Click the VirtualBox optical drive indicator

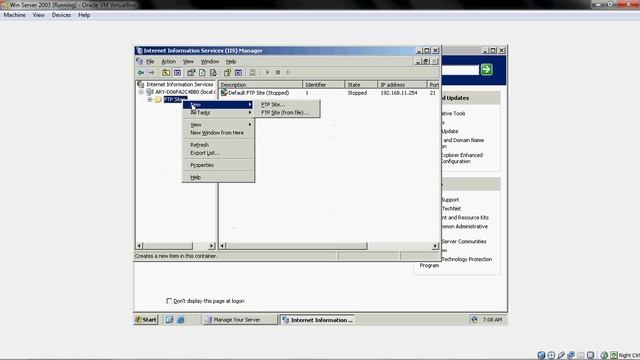click(x=551, y=355)
